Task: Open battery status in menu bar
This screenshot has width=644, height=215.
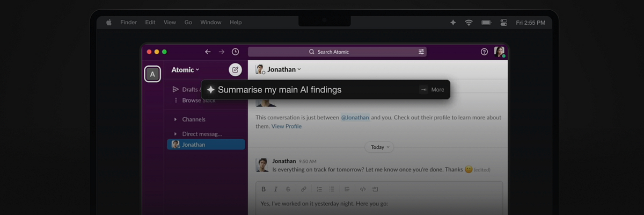Action: (486, 23)
